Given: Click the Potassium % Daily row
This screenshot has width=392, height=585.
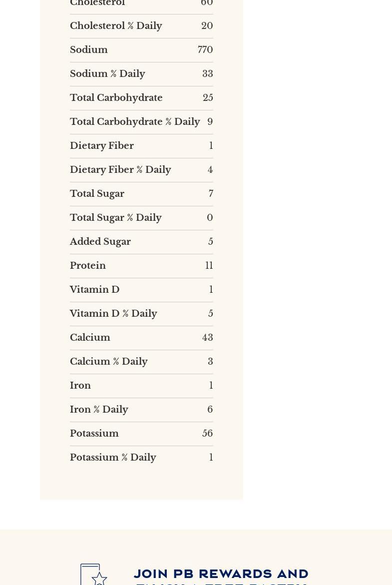Looking at the screenshot, I should point(141,458).
